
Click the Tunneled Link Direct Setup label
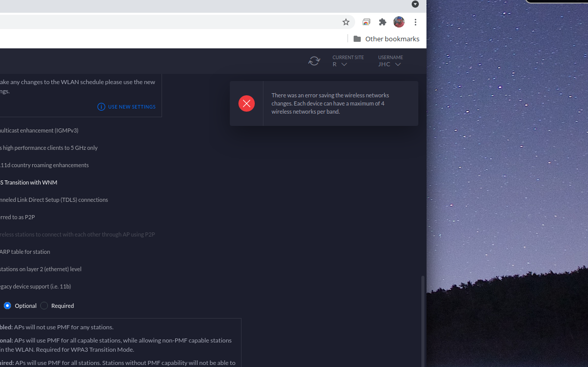(54, 200)
